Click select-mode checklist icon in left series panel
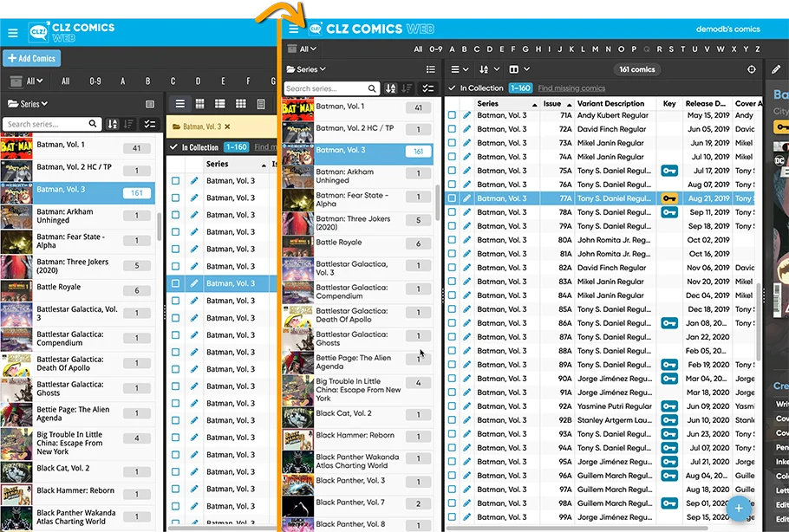 coord(149,124)
